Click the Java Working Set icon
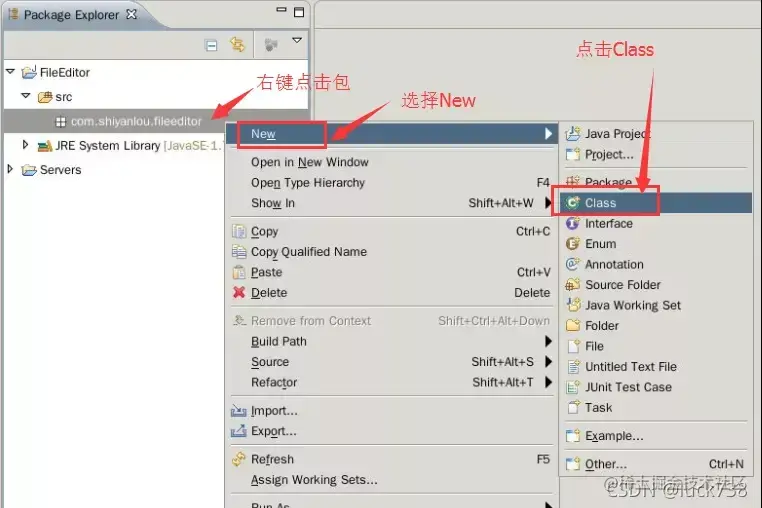762x508 pixels. pyautogui.click(x=574, y=305)
